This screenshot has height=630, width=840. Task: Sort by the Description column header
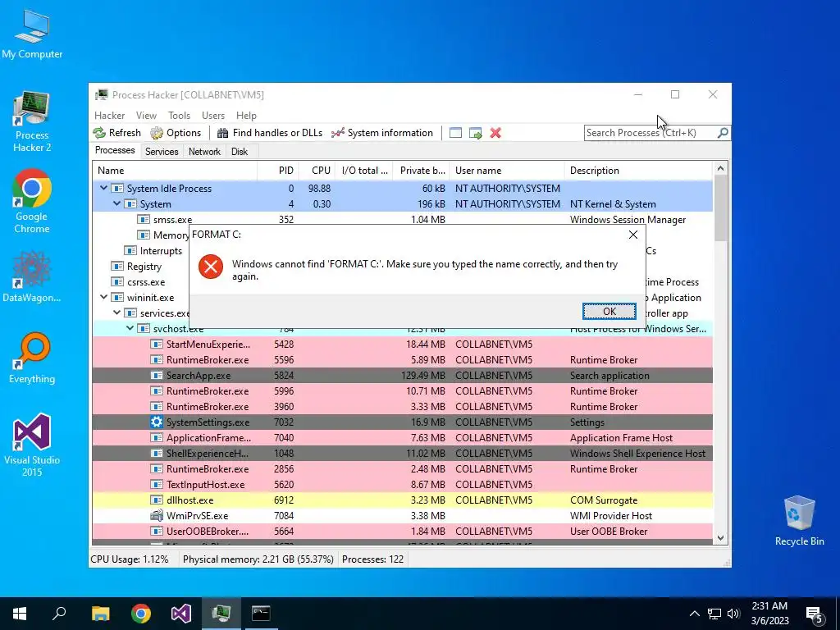click(638, 171)
